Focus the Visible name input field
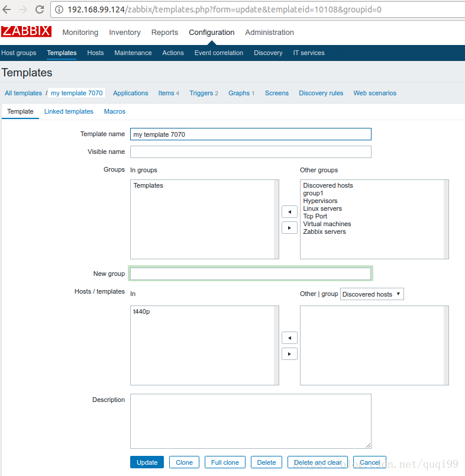Viewport: 465px width, 476px height. [x=251, y=152]
